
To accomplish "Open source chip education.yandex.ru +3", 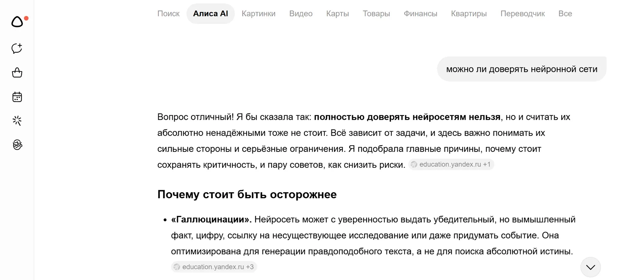I will [214, 267].
